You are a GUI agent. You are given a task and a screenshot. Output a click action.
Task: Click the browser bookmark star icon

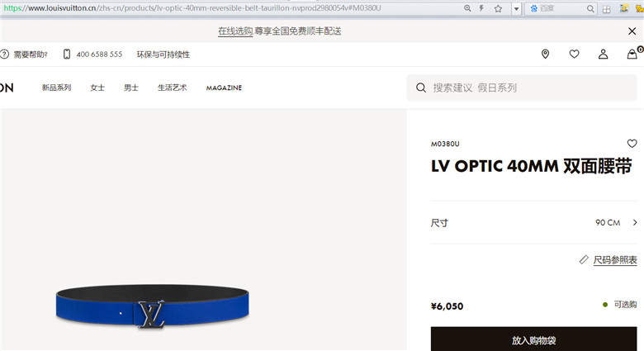click(x=498, y=8)
